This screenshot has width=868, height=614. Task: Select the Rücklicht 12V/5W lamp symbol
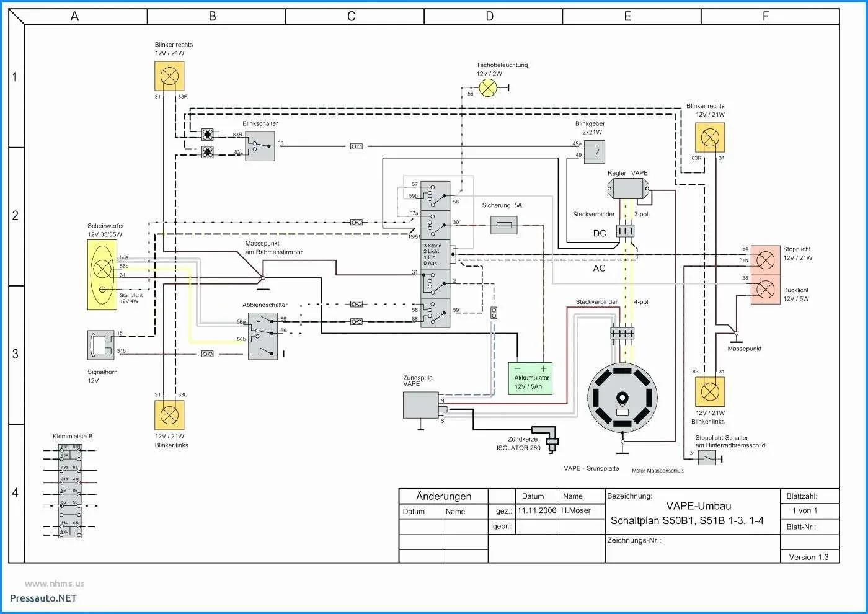coord(766,289)
